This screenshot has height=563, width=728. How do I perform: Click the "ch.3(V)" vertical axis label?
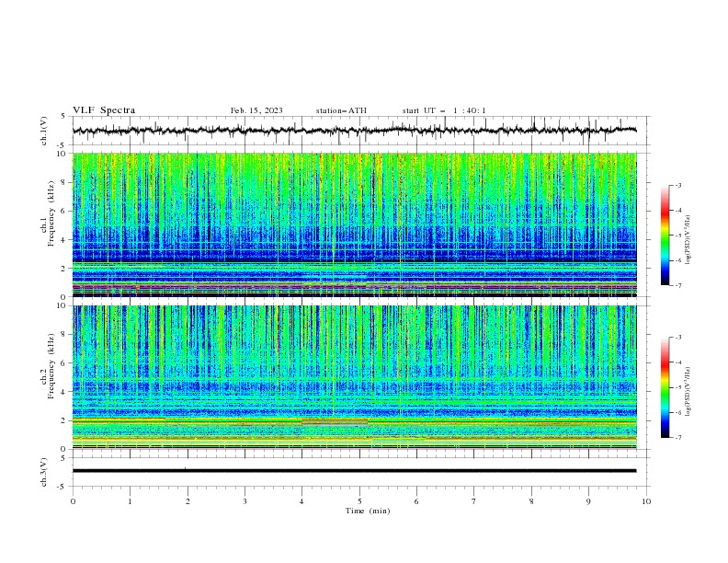click(44, 472)
